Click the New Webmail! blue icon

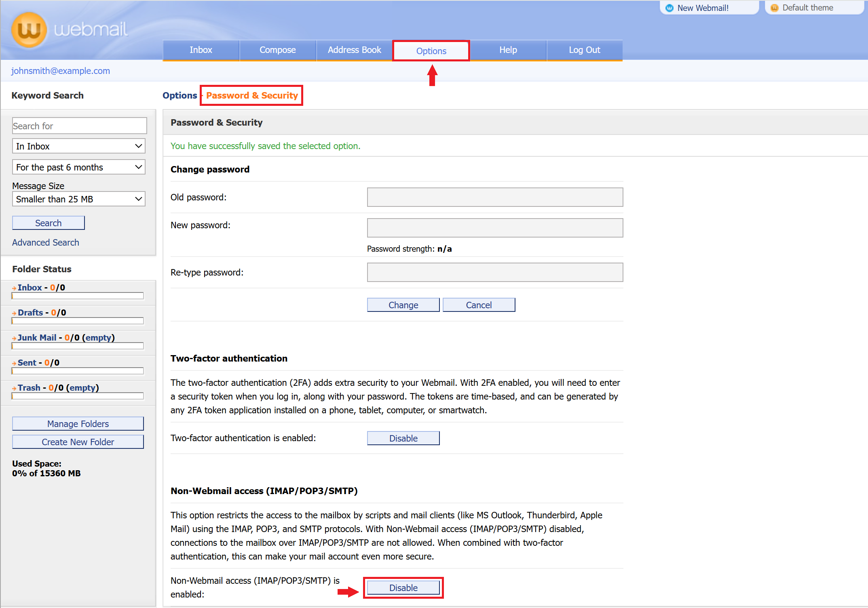[x=669, y=8]
